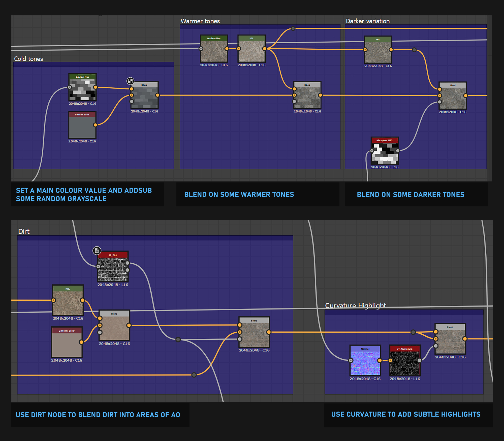The height and width of the screenshot is (441, 504).
Task: Select the JT_Curvature node
Action: point(405,362)
